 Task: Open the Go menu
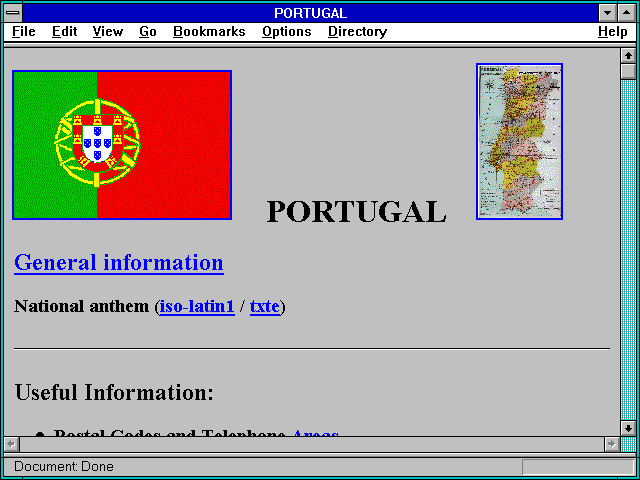point(148,32)
